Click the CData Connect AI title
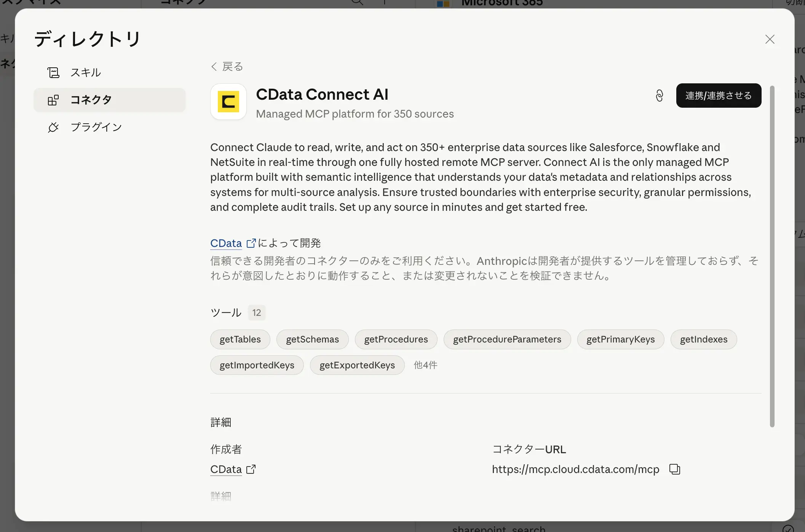This screenshot has width=805, height=532. 322,94
